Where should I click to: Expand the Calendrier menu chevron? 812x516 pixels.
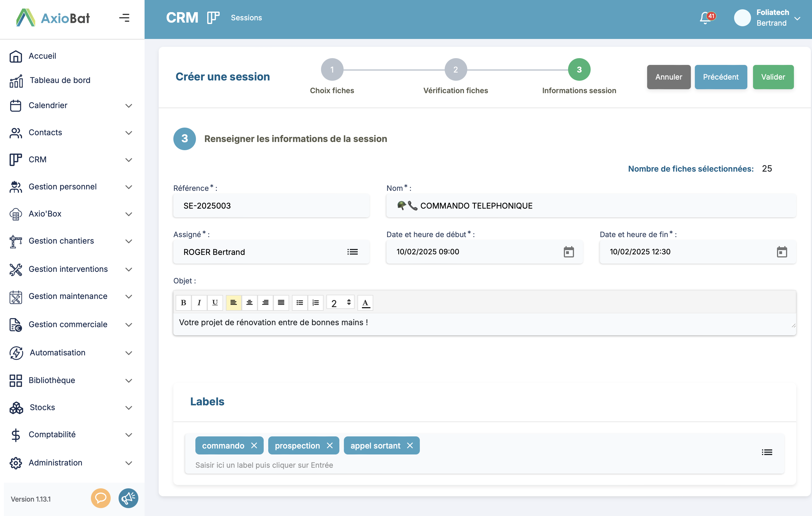pos(128,106)
